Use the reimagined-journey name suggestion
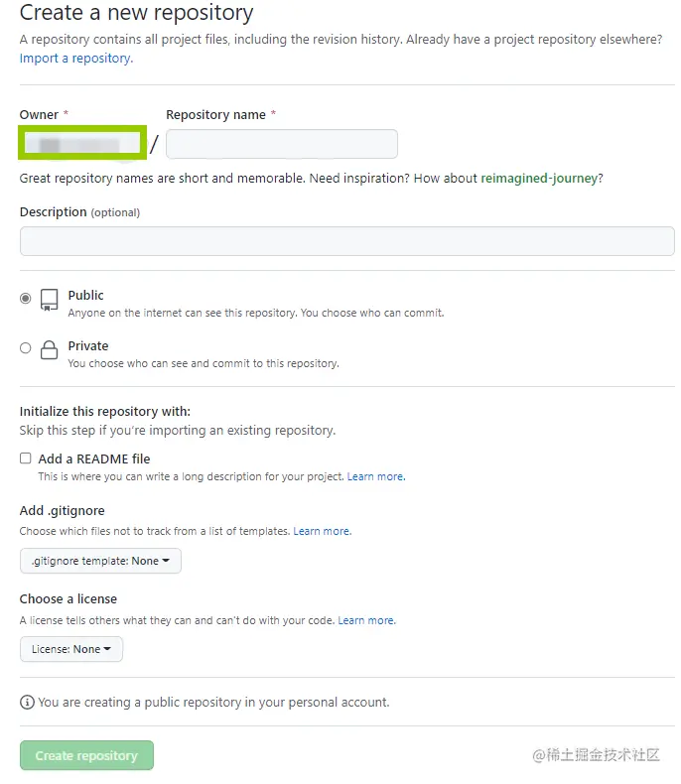The image size is (681, 784). click(539, 179)
